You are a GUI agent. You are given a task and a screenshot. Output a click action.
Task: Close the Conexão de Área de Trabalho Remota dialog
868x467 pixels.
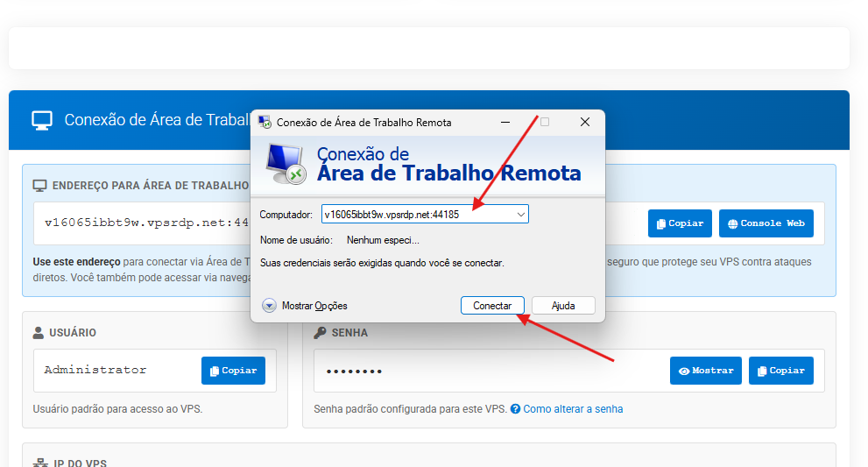(584, 123)
